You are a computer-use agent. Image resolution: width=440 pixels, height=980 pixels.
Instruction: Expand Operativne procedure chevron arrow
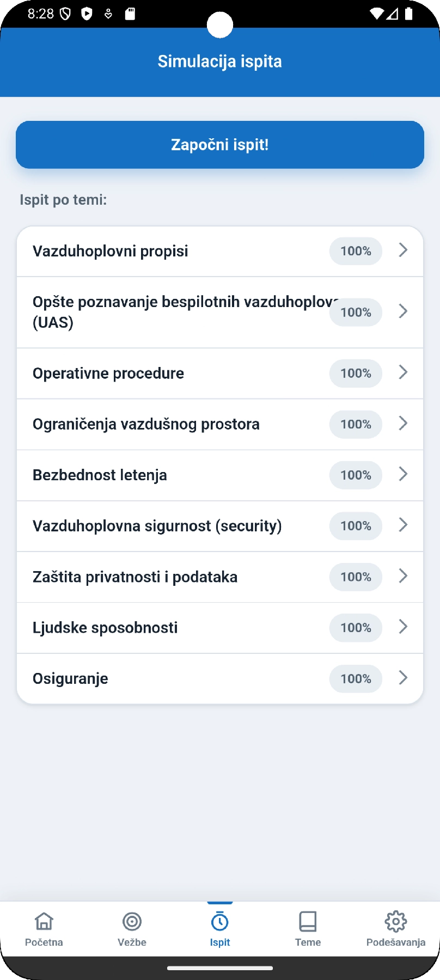[403, 372]
